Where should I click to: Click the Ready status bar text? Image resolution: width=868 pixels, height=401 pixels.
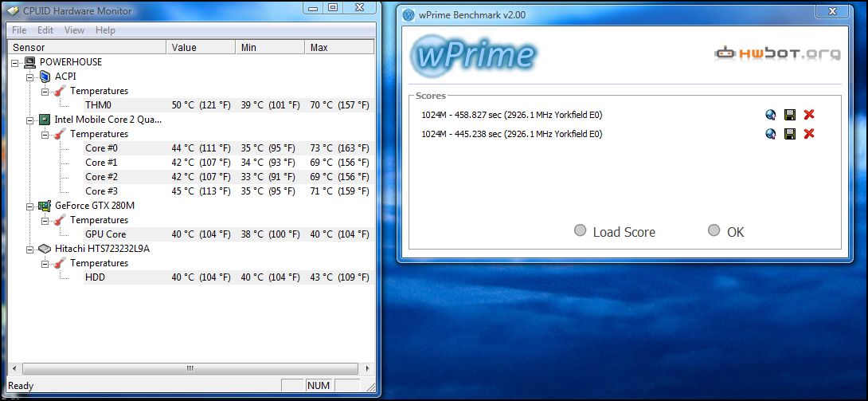21,386
